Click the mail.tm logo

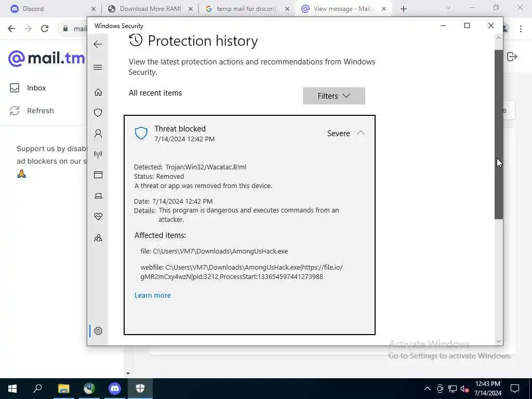(46, 58)
